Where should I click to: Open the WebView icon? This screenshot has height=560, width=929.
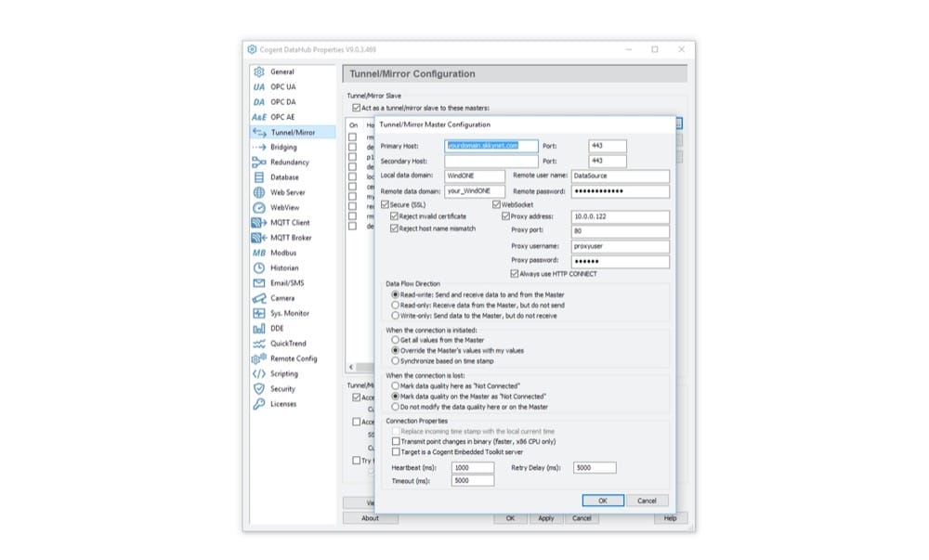click(x=259, y=208)
